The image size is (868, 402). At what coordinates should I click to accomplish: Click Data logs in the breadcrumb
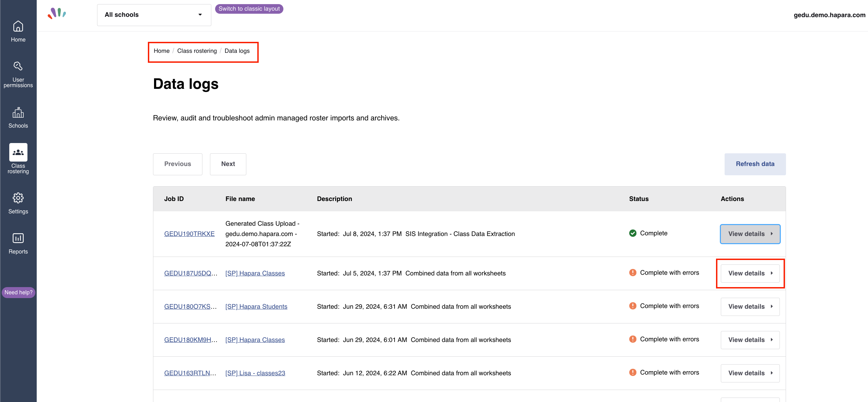coord(237,51)
